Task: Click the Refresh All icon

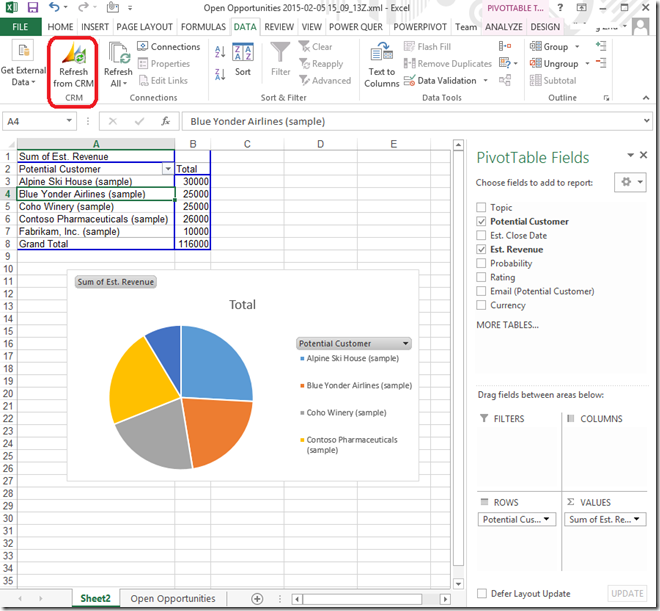Action: pos(118,53)
